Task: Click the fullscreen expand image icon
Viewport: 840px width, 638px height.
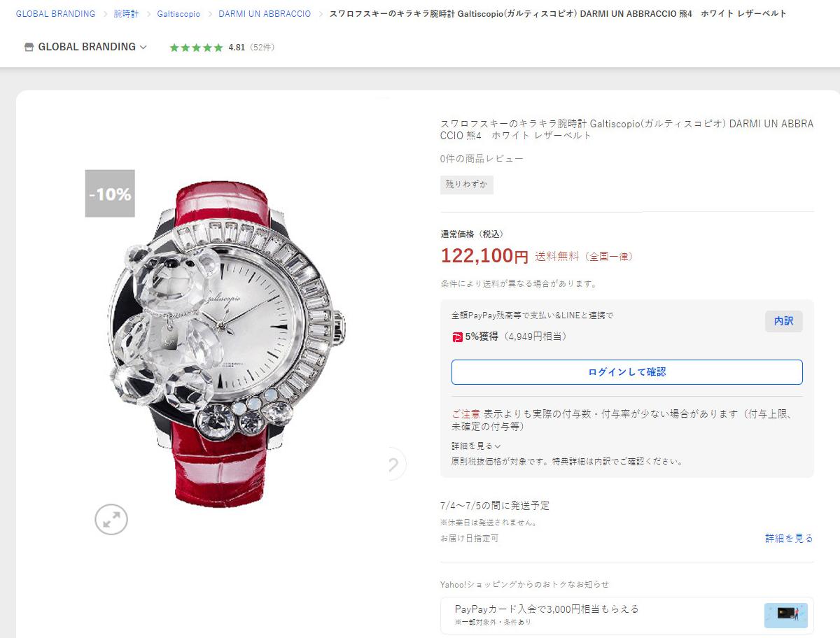Action: (x=111, y=519)
